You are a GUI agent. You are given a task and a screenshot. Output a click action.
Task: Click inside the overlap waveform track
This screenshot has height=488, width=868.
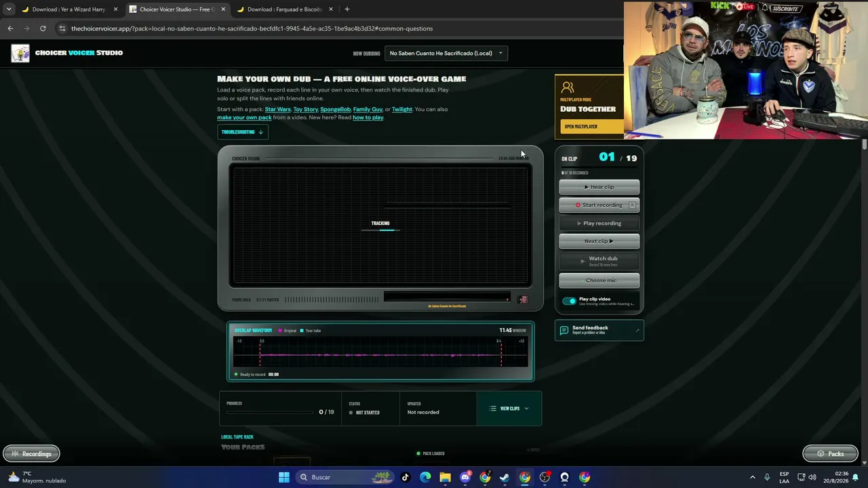[x=380, y=353]
